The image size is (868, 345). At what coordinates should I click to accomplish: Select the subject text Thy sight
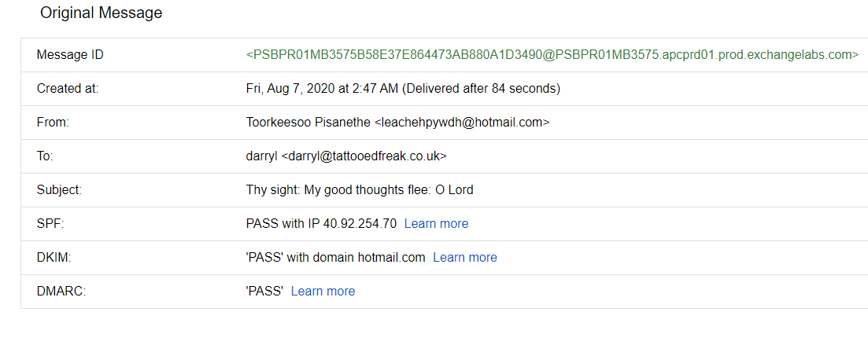tap(273, 190)
